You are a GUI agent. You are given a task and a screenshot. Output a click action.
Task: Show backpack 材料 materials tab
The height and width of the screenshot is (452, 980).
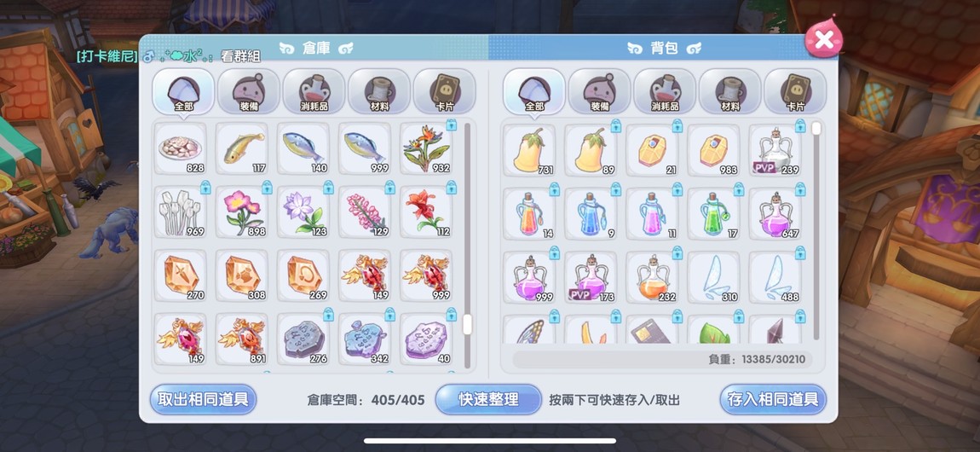[730, 91]
